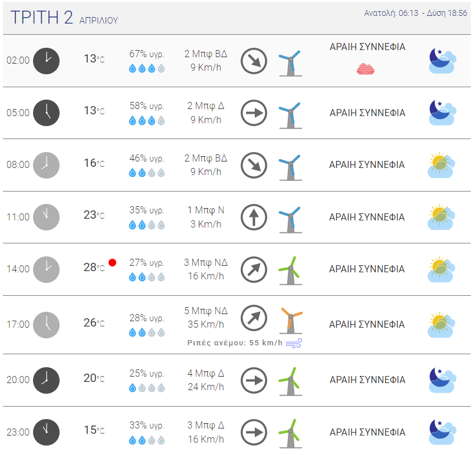
Task: Click the sun cloud icon at 08:00
Action: tap(441, 165)
